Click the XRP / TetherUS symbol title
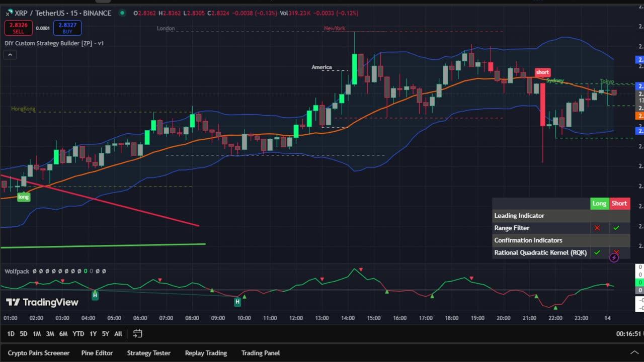644x362 pixels. [63, 13]
